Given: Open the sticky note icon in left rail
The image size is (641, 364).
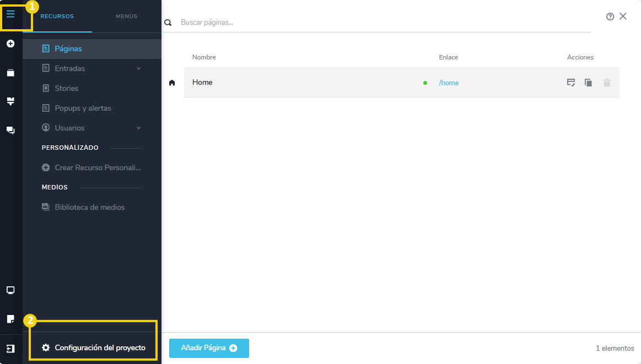Looking at the screenshot, I should click(10, 319).
